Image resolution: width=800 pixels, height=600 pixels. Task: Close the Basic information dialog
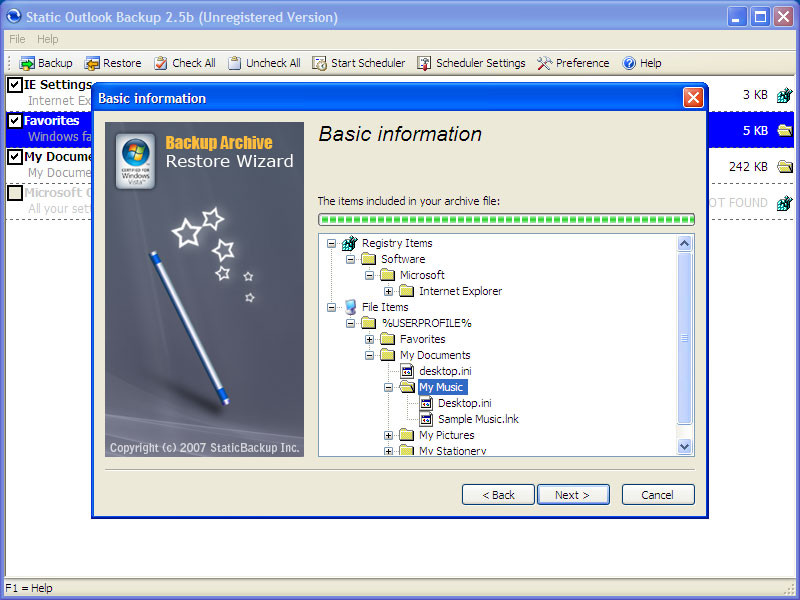(693, 97)
